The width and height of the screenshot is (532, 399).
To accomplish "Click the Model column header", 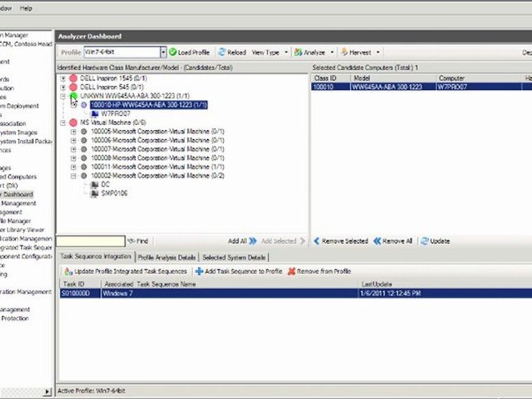I will pos(393,78).
